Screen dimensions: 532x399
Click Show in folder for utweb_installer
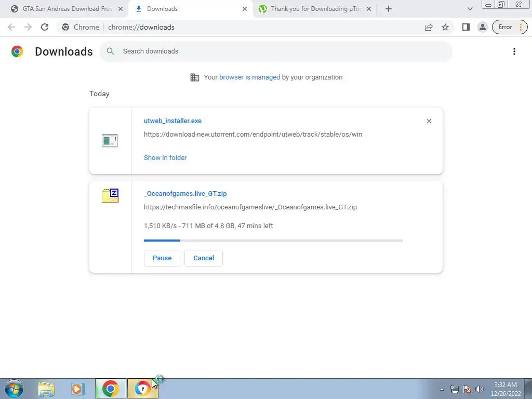(165, 157)
